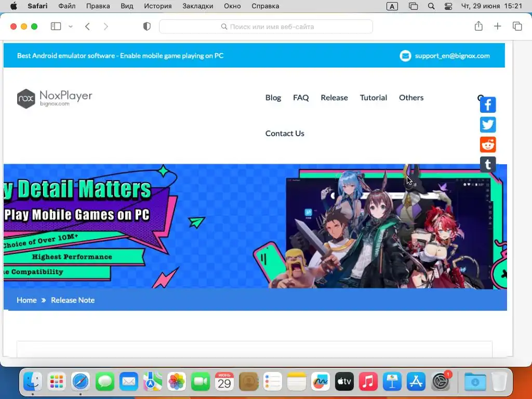The height and width of the screenshot is (399, 532).
Task: Click the Safari sidebar toggle icon
Action: click(56, 26)
